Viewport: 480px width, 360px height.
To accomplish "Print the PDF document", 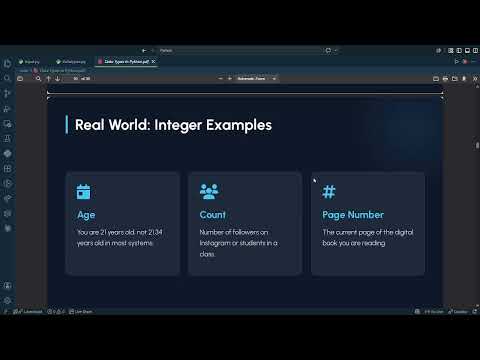I will click(445, 79).
